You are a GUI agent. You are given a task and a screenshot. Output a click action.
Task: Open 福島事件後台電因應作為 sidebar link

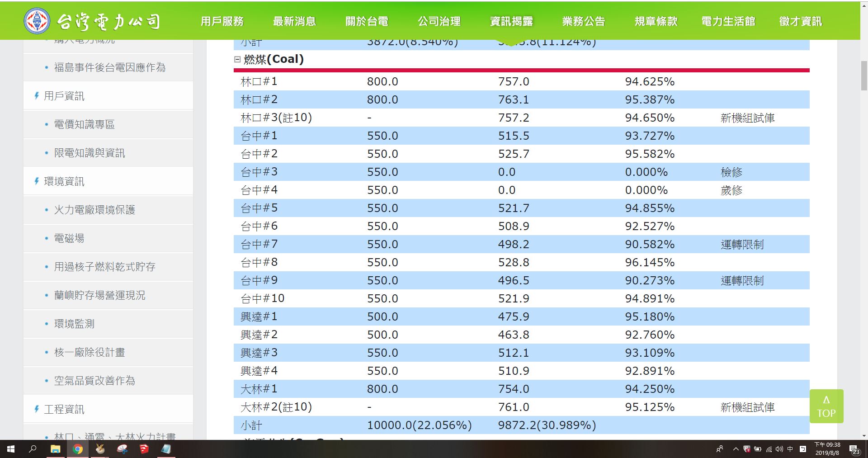[110, 67]
